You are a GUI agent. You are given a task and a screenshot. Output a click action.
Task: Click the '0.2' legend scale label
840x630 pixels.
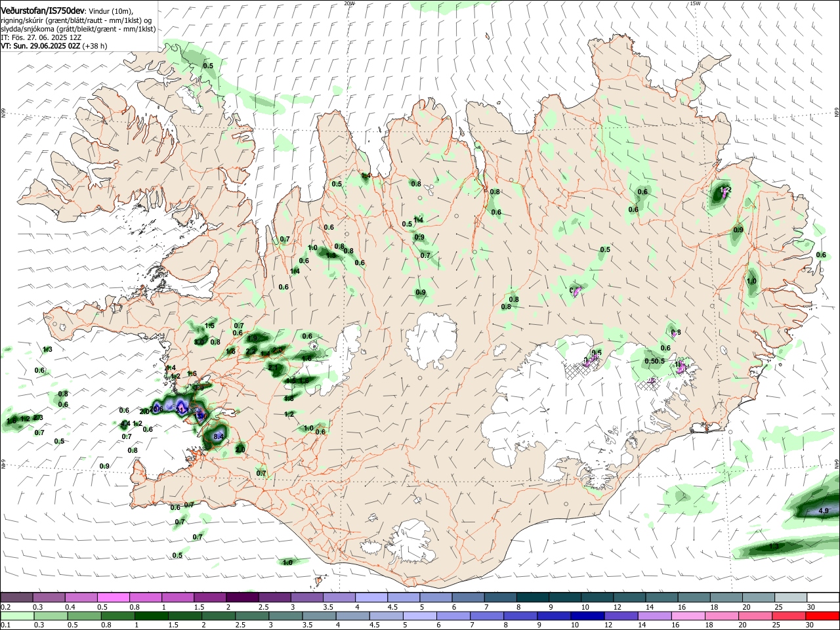click(5, 607)
